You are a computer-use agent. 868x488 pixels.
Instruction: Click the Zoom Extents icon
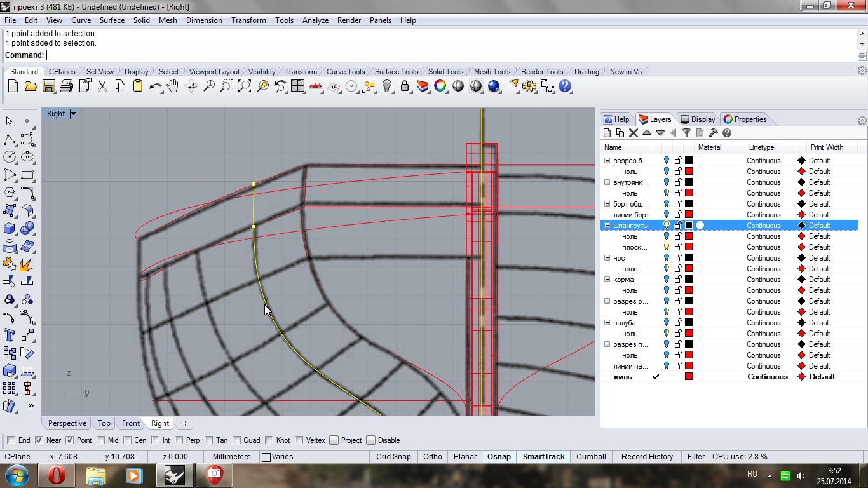245,86
